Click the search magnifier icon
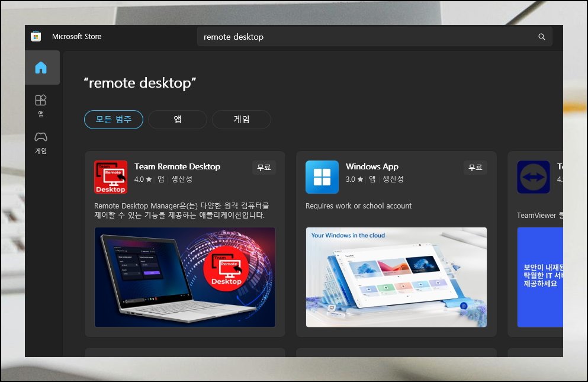This screenshot has height=382, width=588. coord(541,37)
